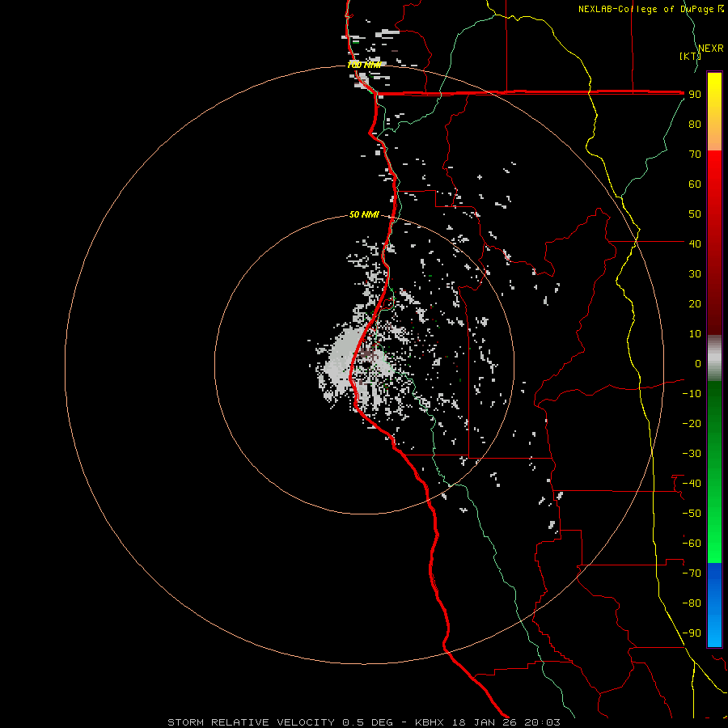The height and width of the screenshot is (728, 728).
Task: Click the [KT] units label
Action: coord(690,56)
